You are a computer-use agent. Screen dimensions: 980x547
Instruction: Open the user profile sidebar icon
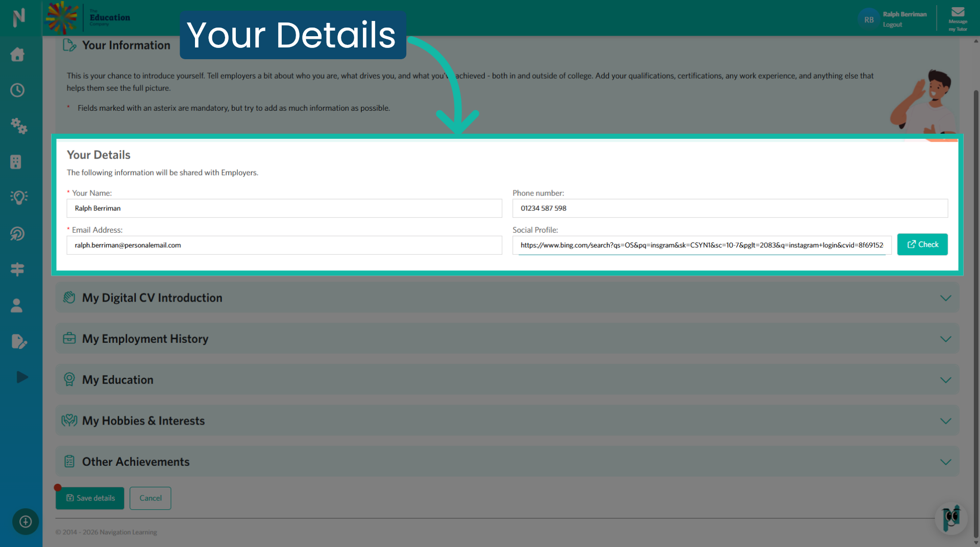[16, 305]
